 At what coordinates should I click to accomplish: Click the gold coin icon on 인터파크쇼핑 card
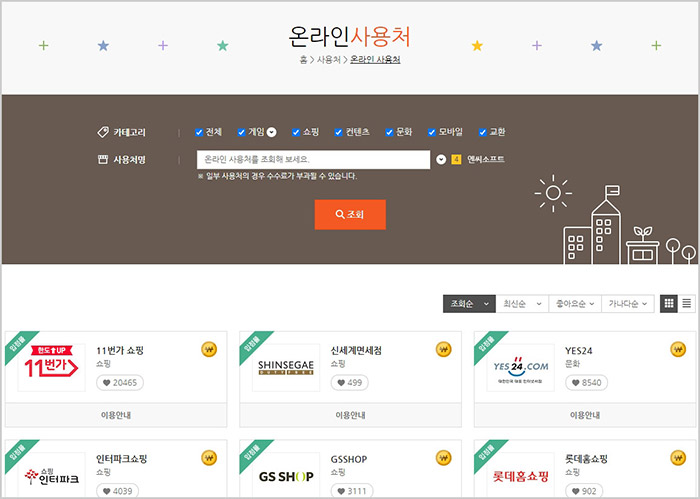tap(209, 457)
